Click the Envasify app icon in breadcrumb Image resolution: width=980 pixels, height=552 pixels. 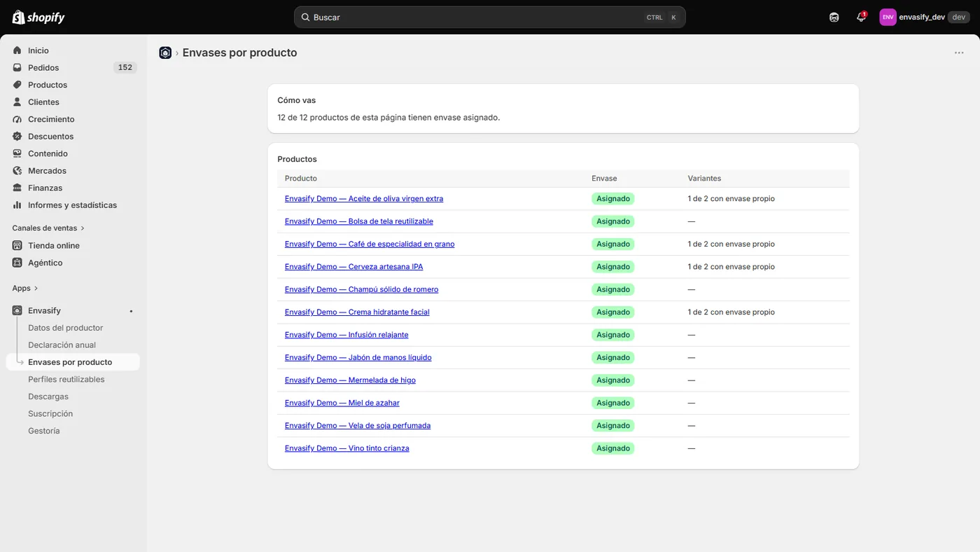pyautogui.click(x=165, y=53)
